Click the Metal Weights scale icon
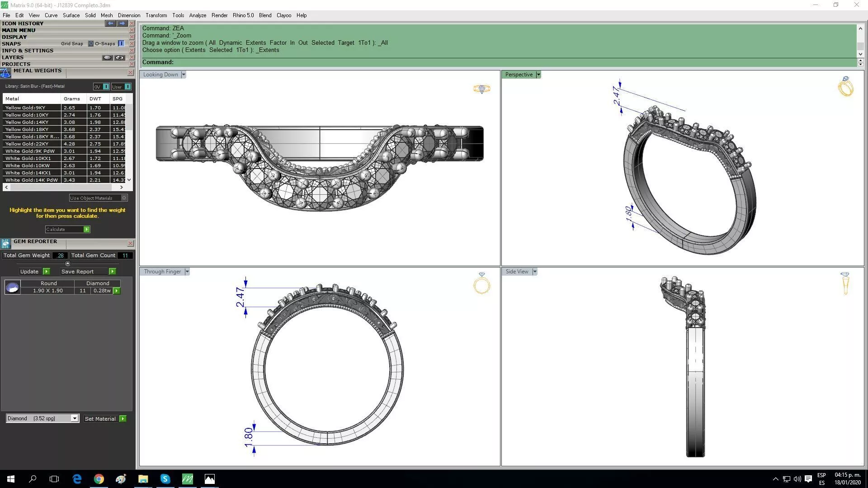 click(x=5, y=73)
